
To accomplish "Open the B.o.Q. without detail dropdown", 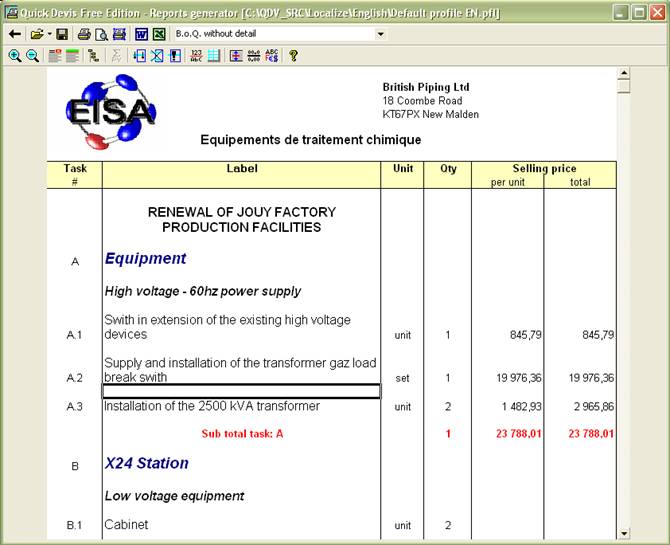I will 380,34.
